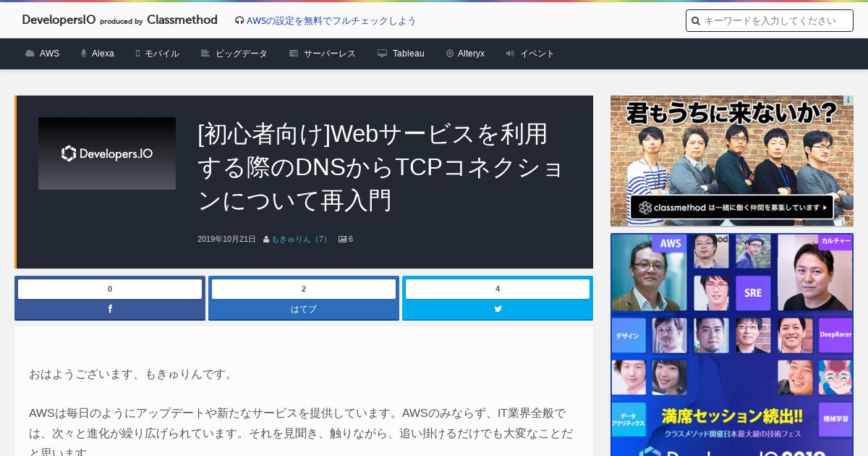The width and height of the screenshot is (868, 456).
Task: Select the monitor icon next to Tableau
Action: click(x=383, y=54)
